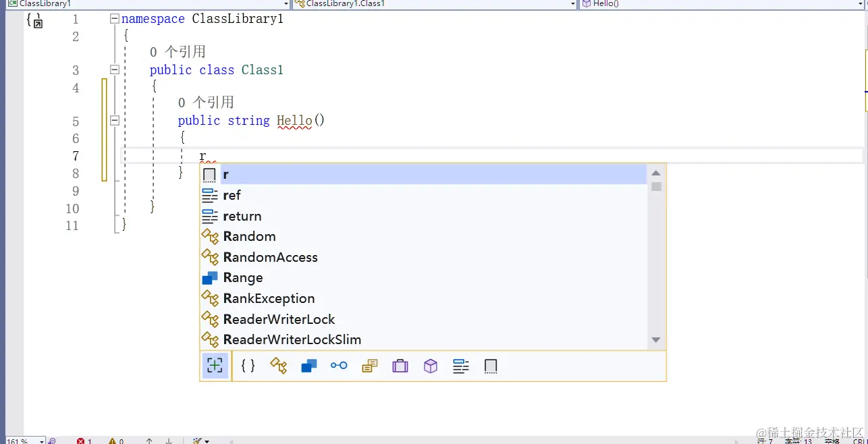
Task: Toggle the expander filter in IntelliSense popup
Action: (215, 366)
